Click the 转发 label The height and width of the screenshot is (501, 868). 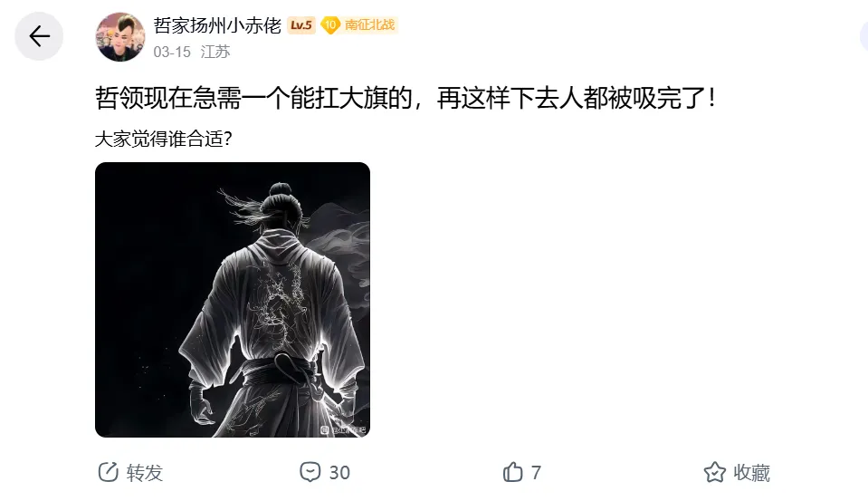[x=145, y=473]
